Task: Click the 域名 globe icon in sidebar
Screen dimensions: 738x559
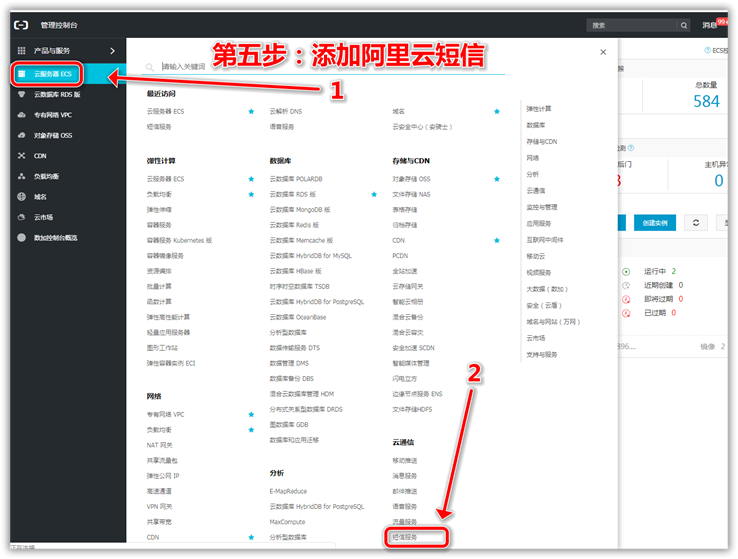Action: click(x=22, y=197)
